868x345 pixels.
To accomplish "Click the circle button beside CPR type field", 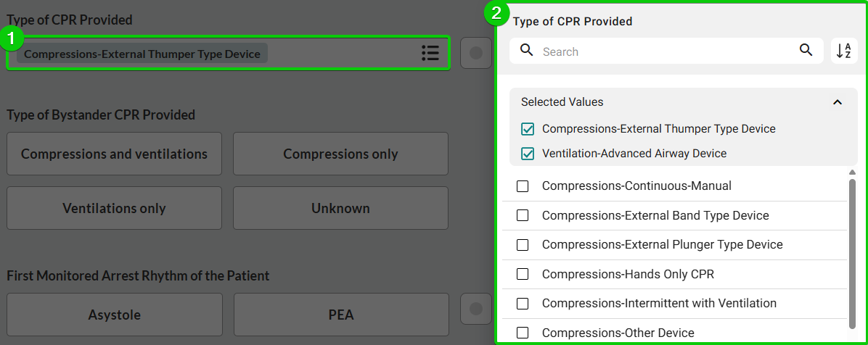I will pyautogui.click(x=476, y=53).
